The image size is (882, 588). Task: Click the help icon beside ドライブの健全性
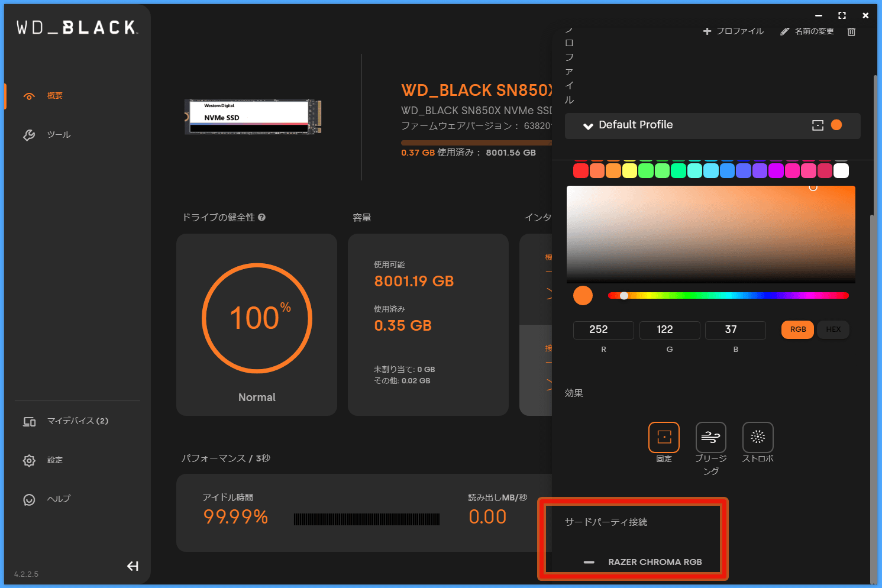(x=261, y=217)
